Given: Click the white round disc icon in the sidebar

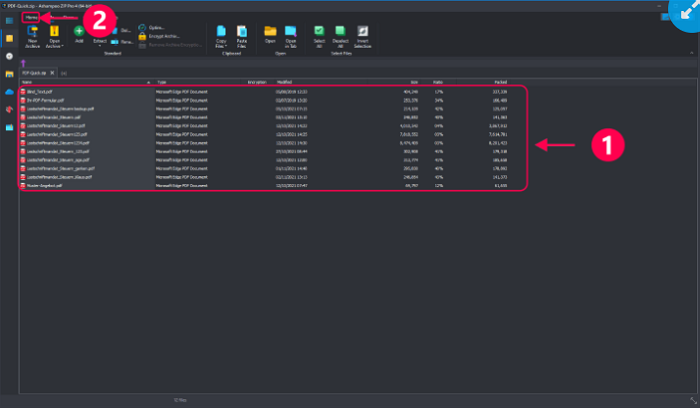Looking at the screenshot, I should 9,56.
